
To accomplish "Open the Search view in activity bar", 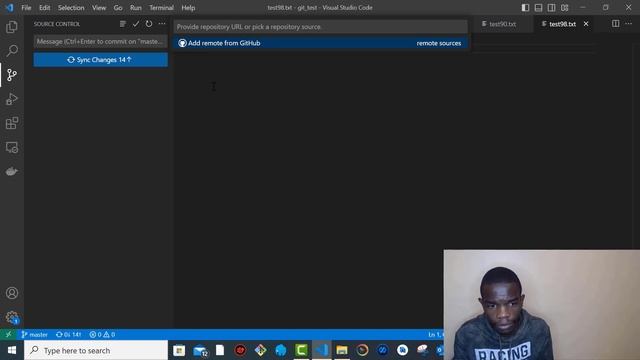I will tap(12, 51).
